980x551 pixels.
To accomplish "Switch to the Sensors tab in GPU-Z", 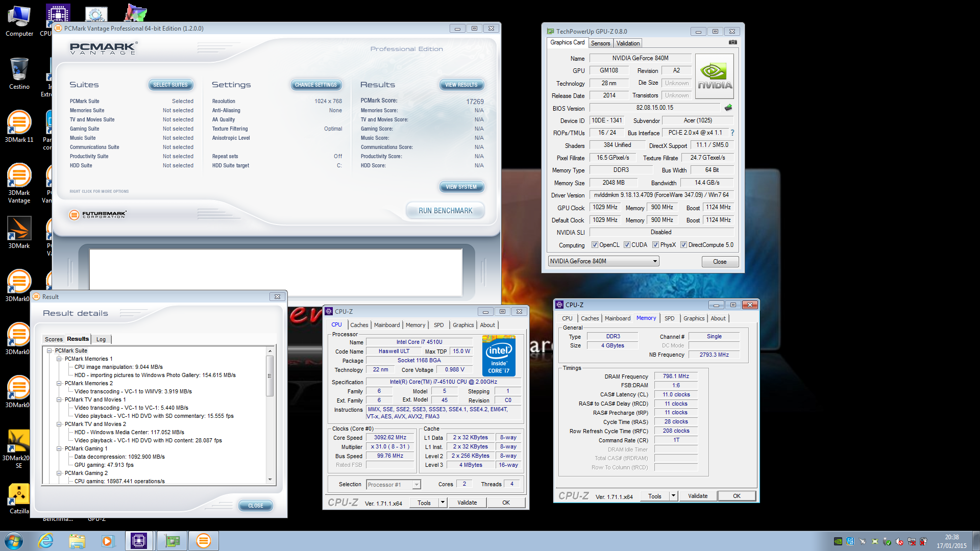I will (x=600, y=43).
